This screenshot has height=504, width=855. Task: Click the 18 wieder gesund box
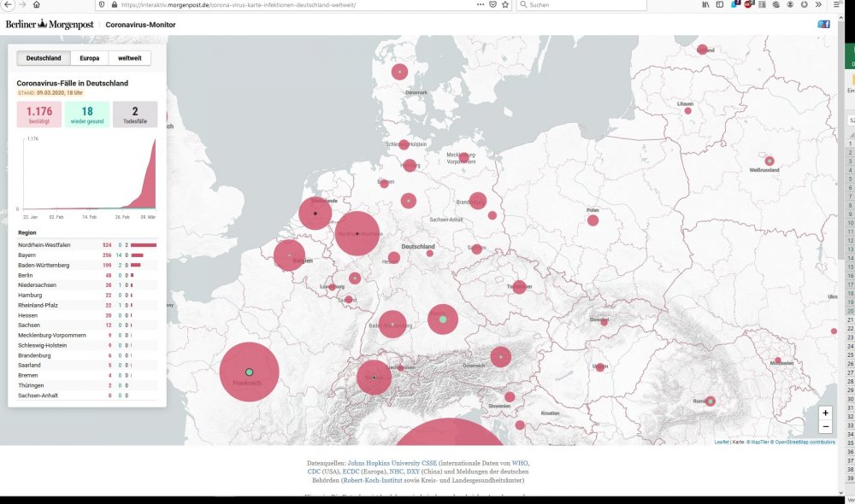point(87,114)
